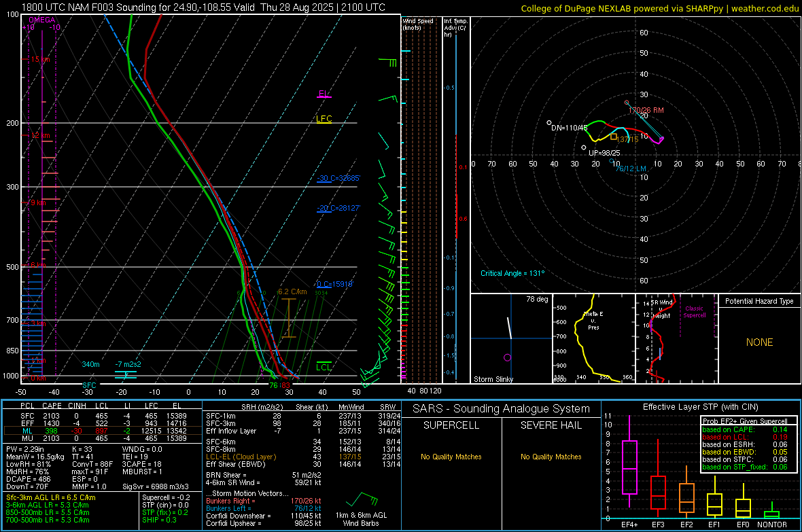The height and width of the screenshot is (532, 802).
Task: Click the 12 km height marker
Action: 40,136
